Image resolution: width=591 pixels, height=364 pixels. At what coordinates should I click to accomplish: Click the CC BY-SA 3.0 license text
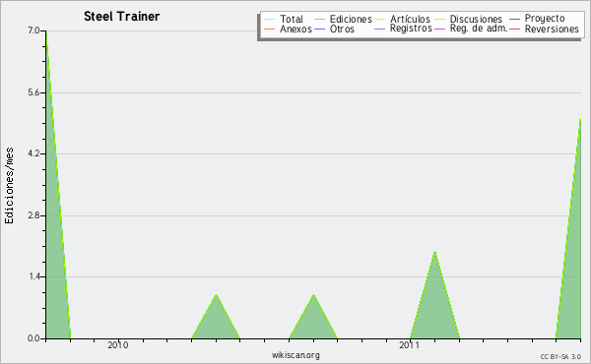(560, 356)
